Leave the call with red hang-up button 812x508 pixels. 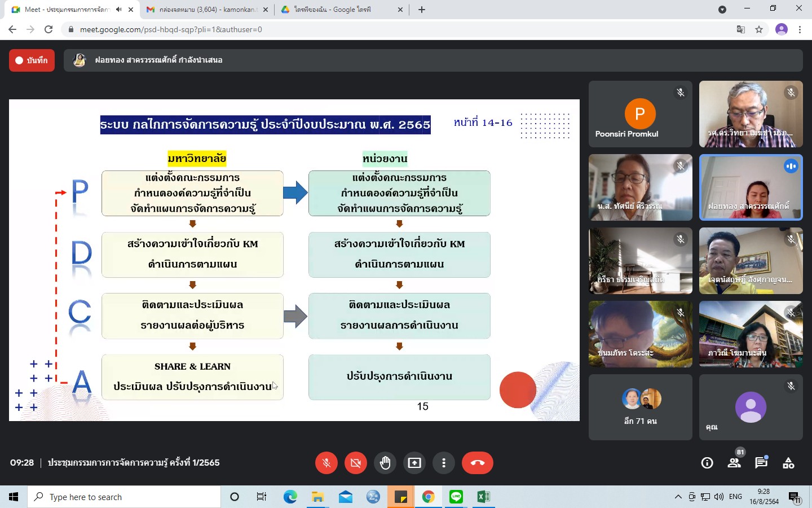tap(477, 463)
